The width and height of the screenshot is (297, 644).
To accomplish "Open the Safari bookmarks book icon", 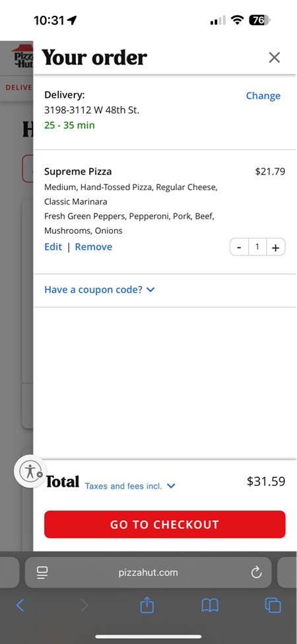I will click(x=210, y=605).
